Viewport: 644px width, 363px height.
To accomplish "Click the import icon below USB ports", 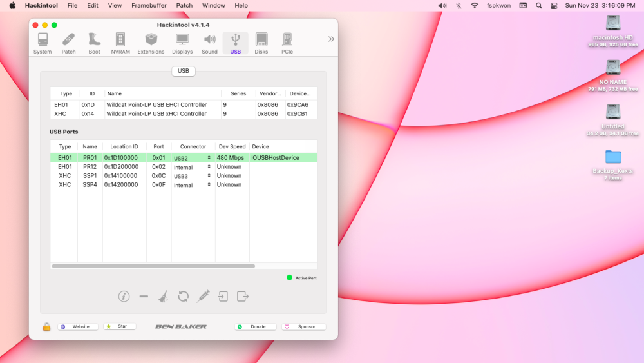I will (x=223, y=297).
